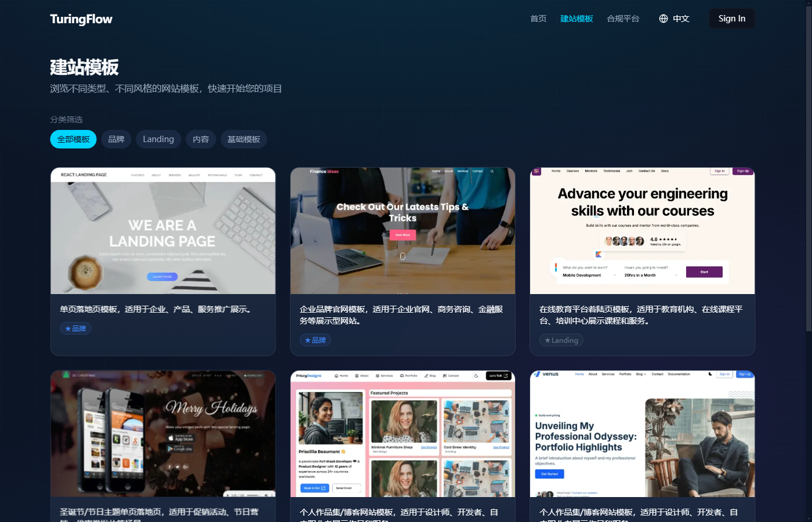The width and height of the screenshot is (812, 522).
Task: Filter templates by 品牌 chip
Action: (116, 139)
